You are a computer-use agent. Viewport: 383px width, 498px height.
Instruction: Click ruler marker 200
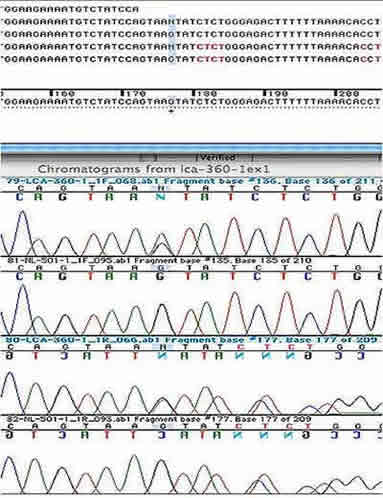347,93
